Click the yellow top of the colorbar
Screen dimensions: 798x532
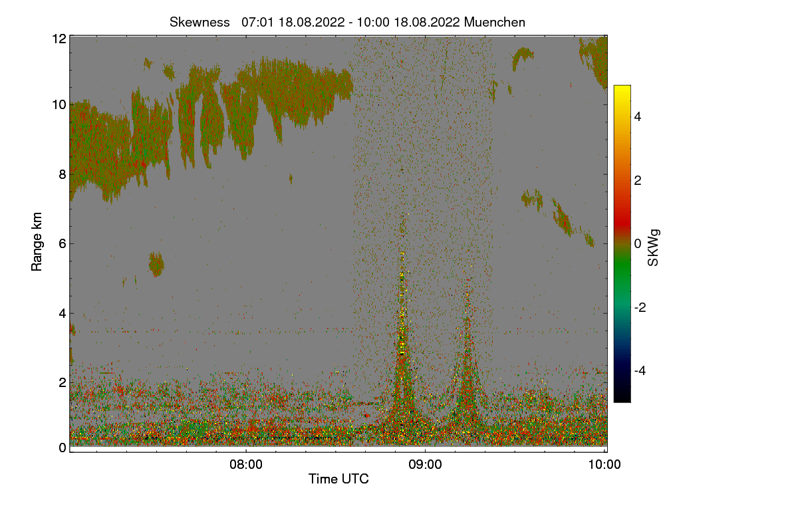(x=622, y=91)
